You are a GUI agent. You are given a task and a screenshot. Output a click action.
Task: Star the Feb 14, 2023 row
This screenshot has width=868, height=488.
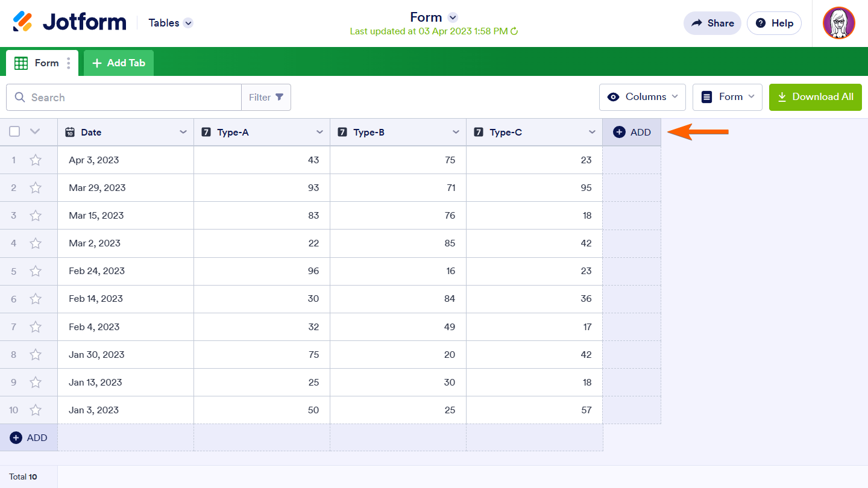tap(36, 299)
